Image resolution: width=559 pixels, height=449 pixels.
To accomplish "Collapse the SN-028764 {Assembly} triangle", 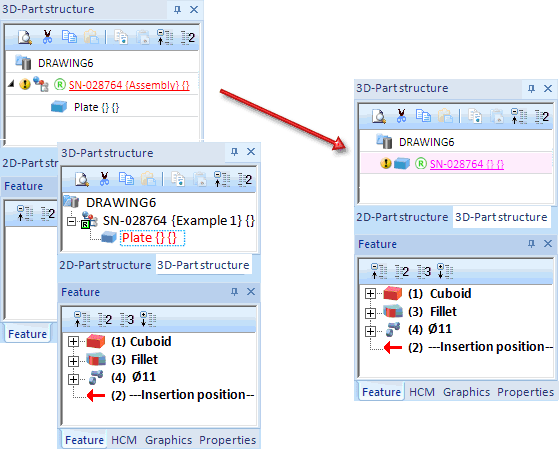I will pyautogui.click(x=11, y=84).
